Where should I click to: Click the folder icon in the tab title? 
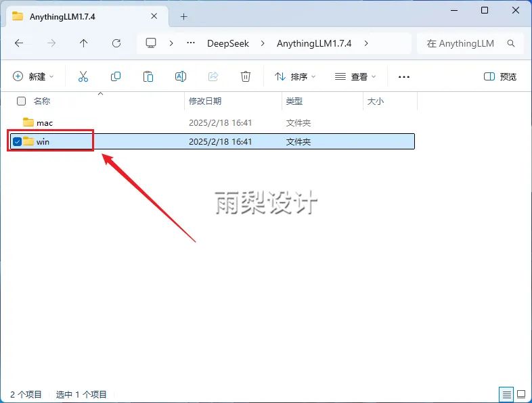[x=18, y=16]
